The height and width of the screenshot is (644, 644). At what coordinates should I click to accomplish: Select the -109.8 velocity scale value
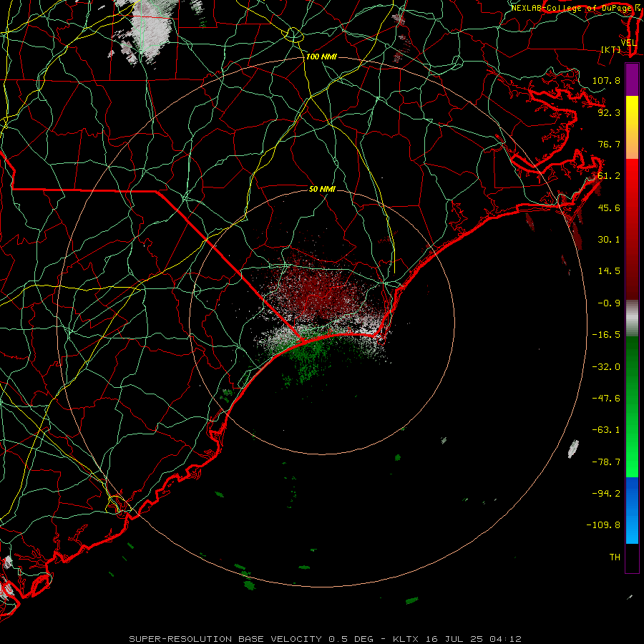(x=603, y=525)
